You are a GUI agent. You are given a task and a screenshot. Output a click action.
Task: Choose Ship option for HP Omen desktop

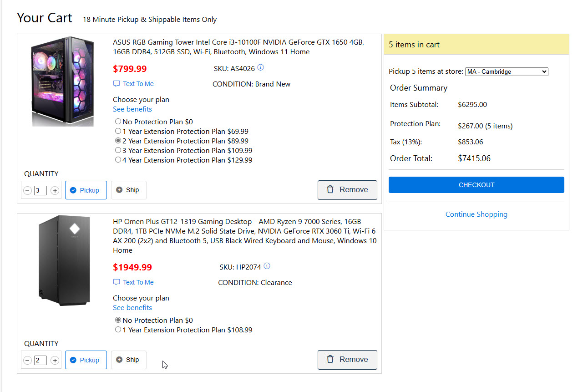[x=128, y=360]
